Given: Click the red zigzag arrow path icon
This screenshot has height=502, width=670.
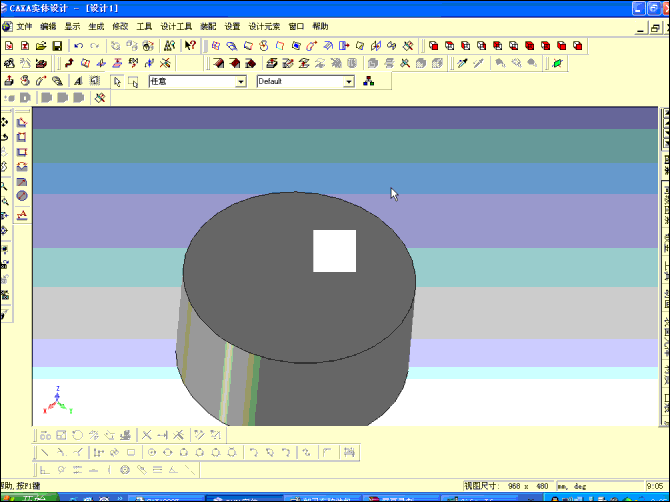Looking at the screenshot, I should (69, 64).
